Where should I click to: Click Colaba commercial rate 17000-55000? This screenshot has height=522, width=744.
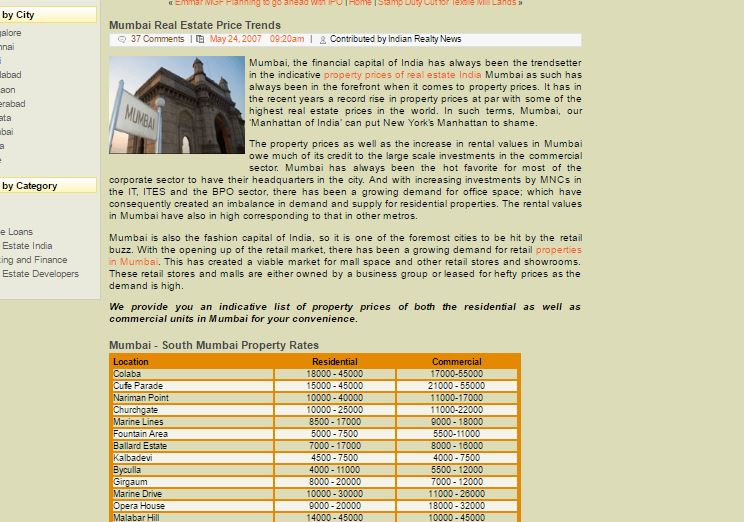pyautogui.click(x=456, y=374)
